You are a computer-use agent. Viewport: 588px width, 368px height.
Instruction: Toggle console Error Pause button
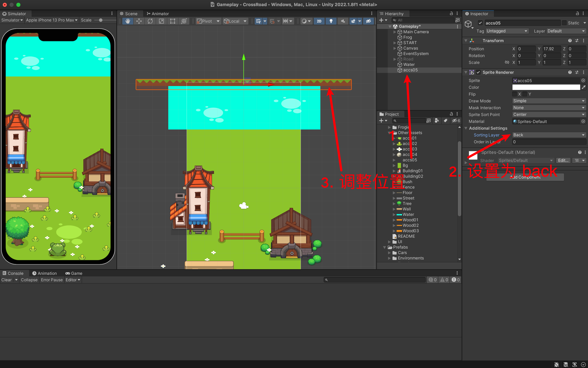52,280
